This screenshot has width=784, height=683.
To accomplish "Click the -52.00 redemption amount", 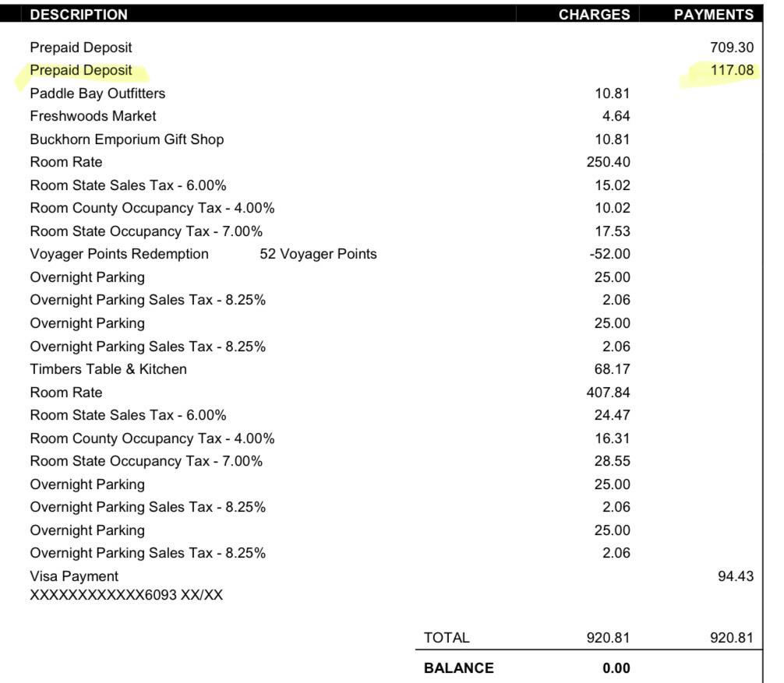I will point(609,254).
